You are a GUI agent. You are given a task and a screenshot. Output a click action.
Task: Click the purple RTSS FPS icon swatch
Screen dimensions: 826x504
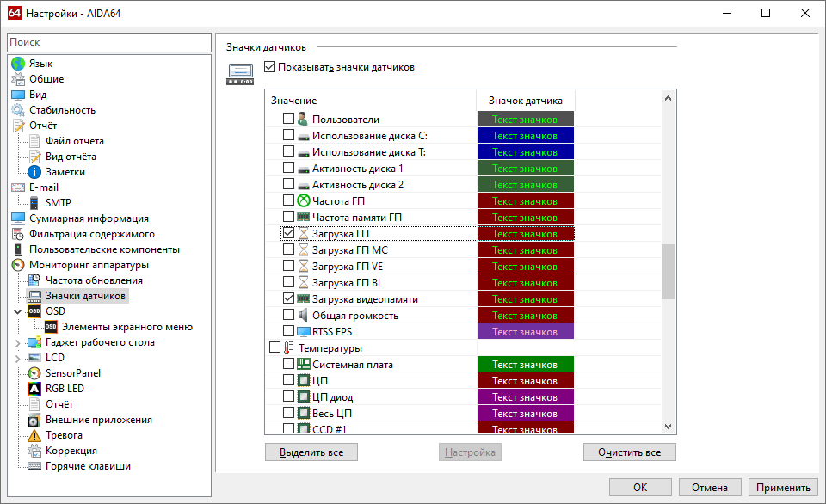(525, 332)
